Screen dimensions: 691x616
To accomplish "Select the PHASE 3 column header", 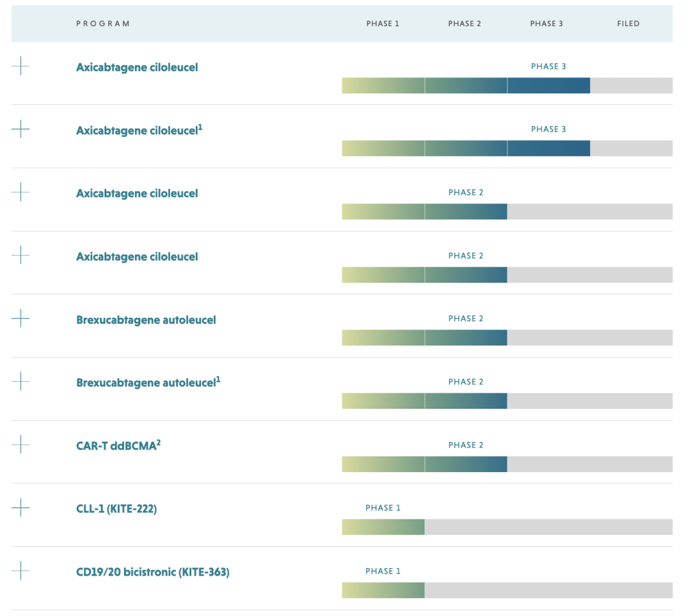I will click(x=546, y=24).
